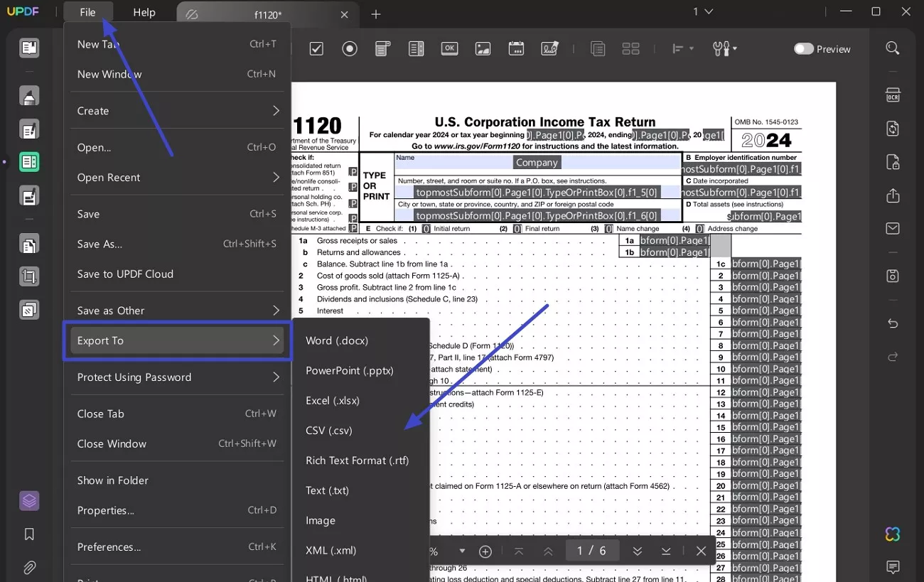Toggle the Preview switch
924x582 pixels.
pos(804,49)
